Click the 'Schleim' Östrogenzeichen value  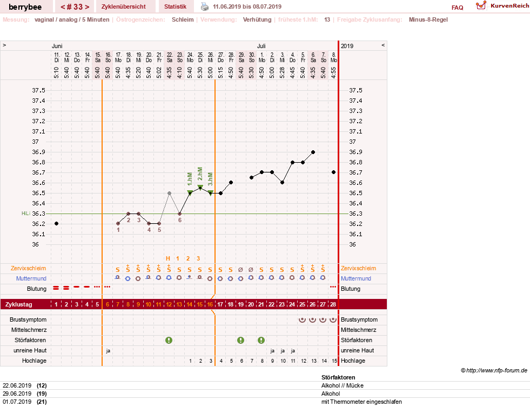point(183,19)
